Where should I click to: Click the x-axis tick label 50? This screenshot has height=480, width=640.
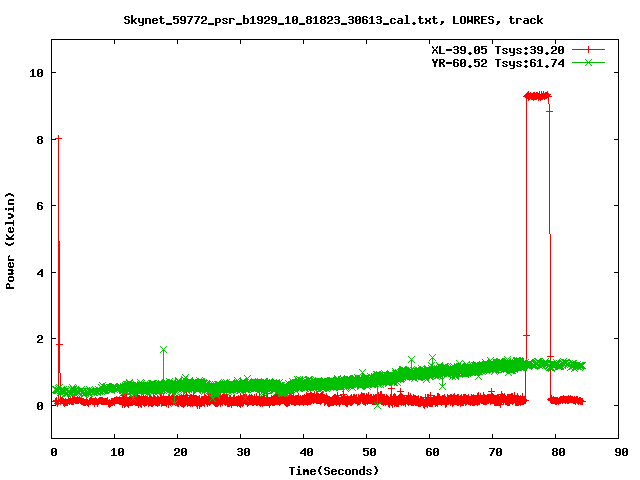(369, 452)
